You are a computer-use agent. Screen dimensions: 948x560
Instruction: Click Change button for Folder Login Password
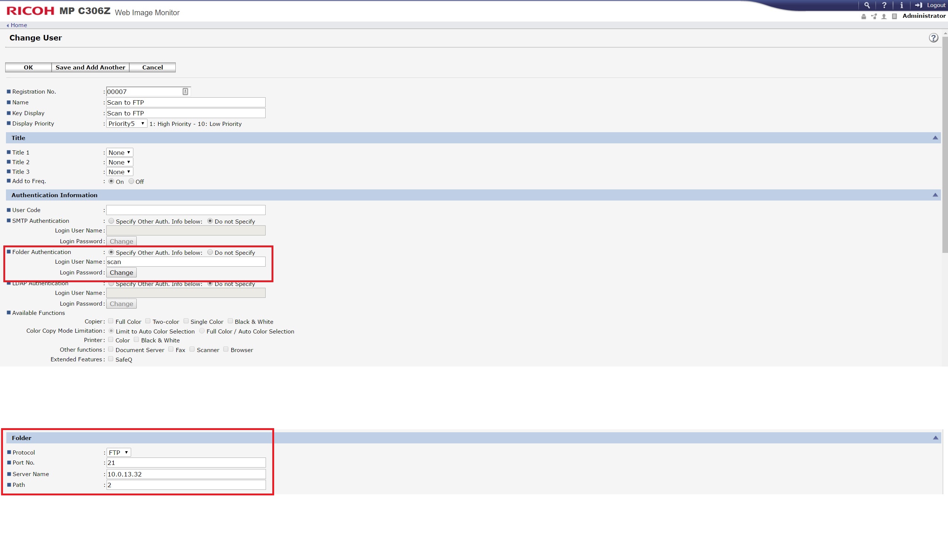pyautogui.click(x=121, y=273)
